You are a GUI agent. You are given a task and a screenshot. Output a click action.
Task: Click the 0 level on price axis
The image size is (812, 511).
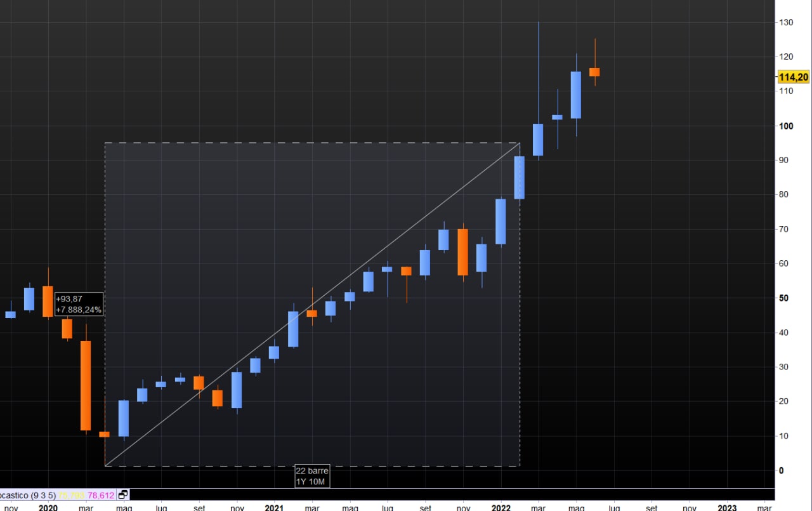[780, 470]
